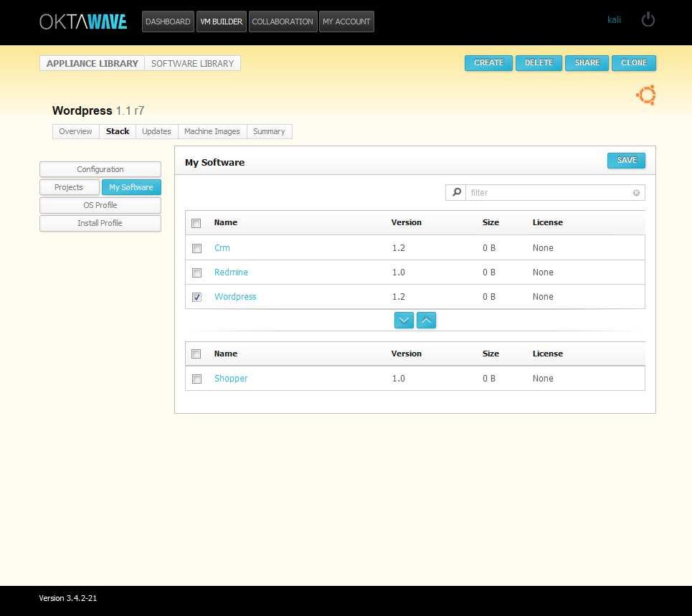Click the lower table Name column header
The width and height of the screenshot is (692, 616).
coord(225,354)
